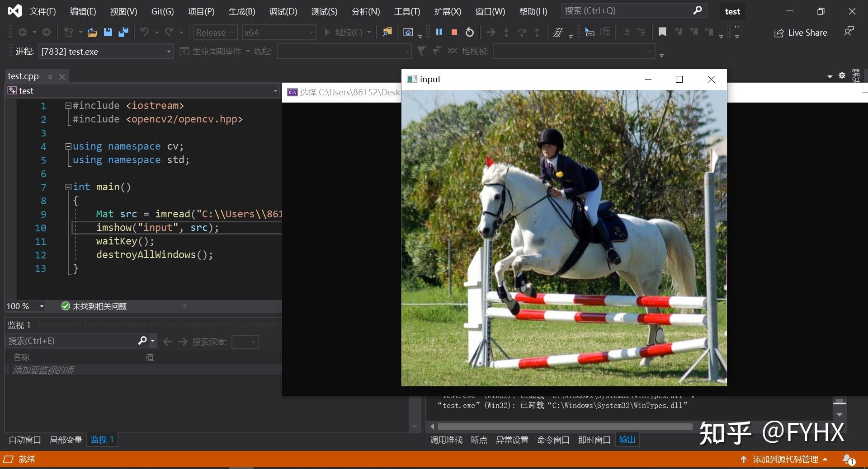Pause debugging with the Break All icon
Screen dimensions: 868x469
click(x=439, y=32)
